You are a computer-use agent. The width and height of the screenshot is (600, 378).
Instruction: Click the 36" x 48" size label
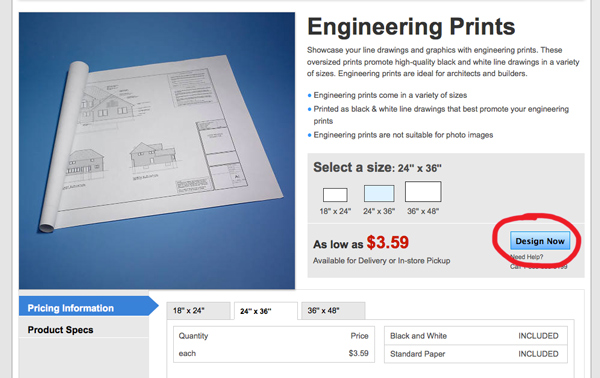[423, 211]
